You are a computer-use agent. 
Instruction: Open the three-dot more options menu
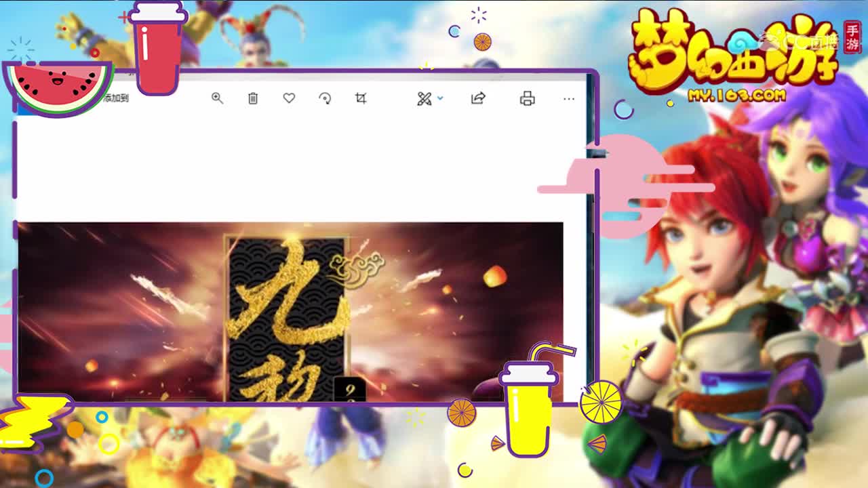(x=569, y=99)
